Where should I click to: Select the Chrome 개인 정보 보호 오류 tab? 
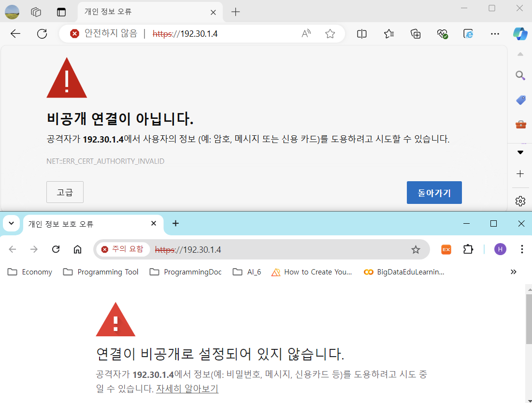coord(87,224)
